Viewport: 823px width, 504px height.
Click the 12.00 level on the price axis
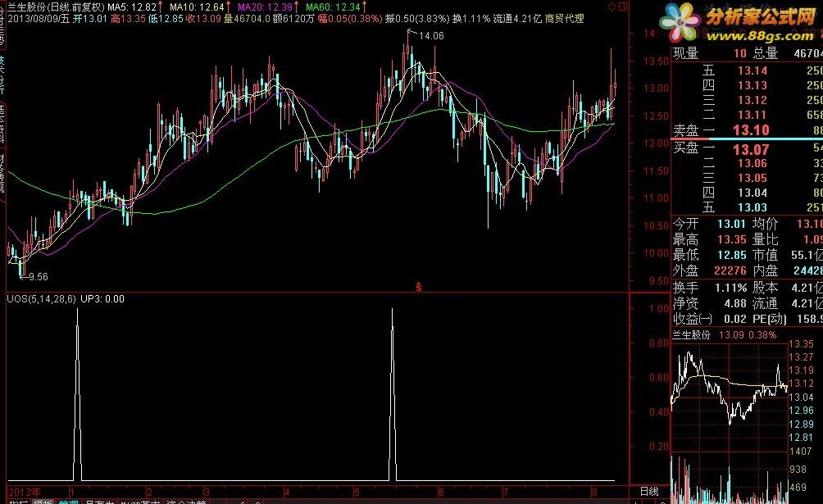coord(656,143)
